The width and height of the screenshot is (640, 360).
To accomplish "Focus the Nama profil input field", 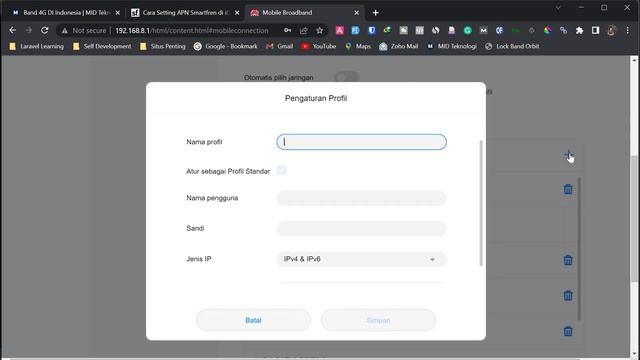I will pyautogui.click(x=361, y=142).
